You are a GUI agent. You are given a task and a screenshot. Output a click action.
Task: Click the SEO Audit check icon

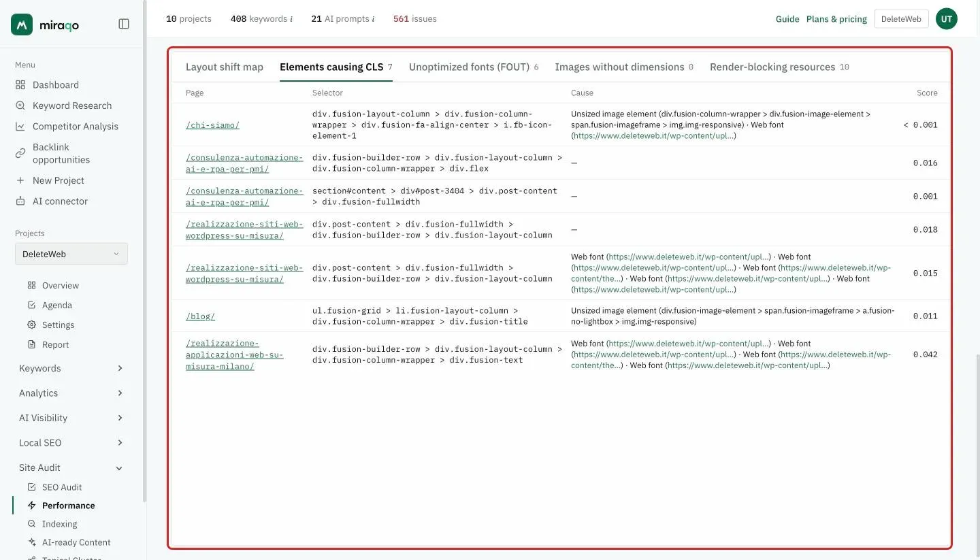point(31,487)
